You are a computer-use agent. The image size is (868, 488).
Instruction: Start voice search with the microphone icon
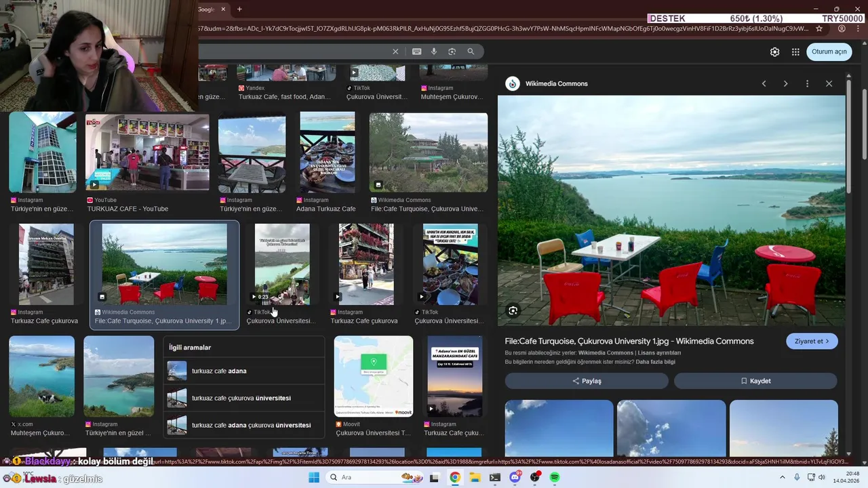434,52
